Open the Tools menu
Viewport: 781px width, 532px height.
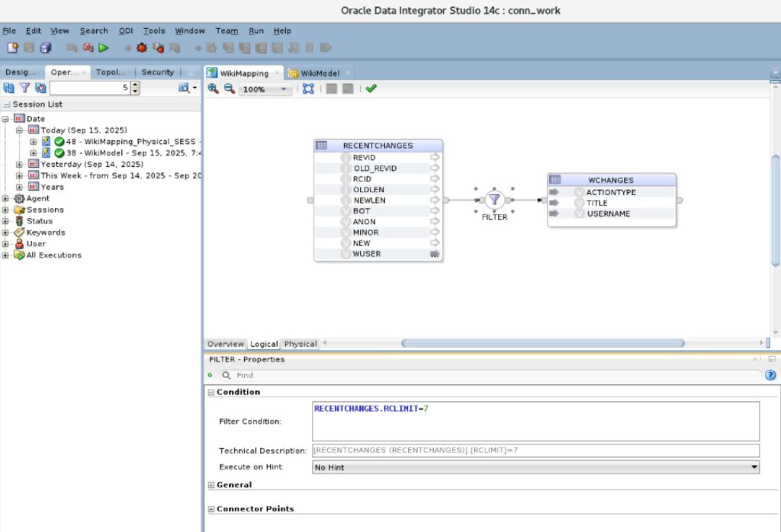point(154,30)
